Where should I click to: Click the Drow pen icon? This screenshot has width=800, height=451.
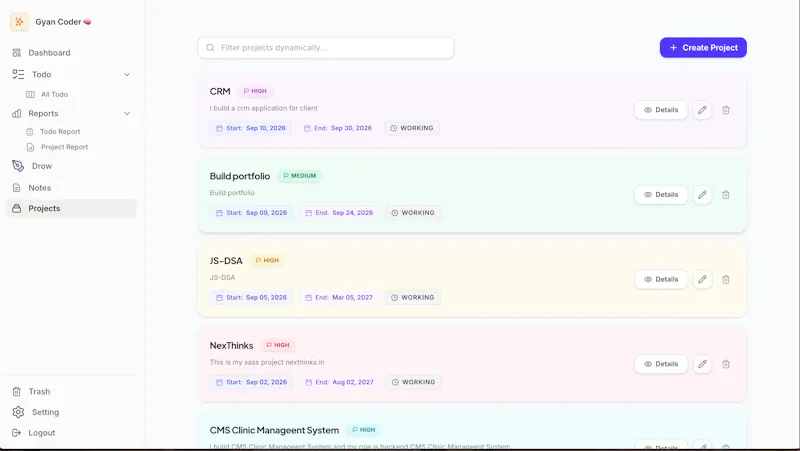coord(18,166)
